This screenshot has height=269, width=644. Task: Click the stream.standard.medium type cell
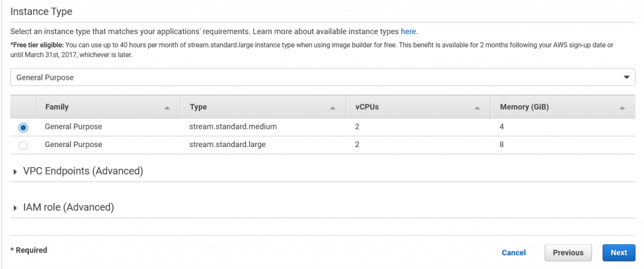[233, 127]
